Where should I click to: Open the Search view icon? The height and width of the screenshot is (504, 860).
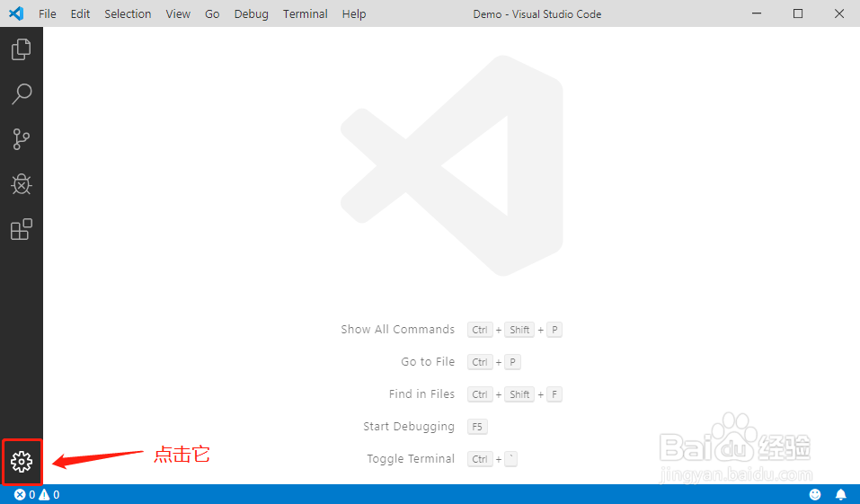[x=22, y=93]
